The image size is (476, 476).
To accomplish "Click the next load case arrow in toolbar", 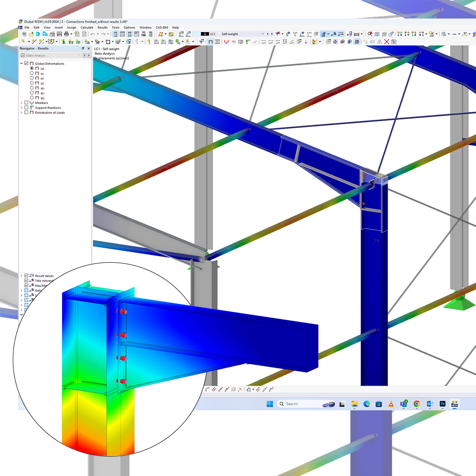I will [271, 34].
